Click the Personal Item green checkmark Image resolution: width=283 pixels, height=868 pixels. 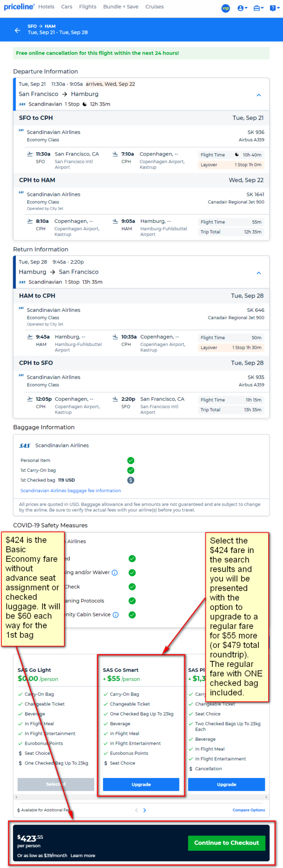click(x=131, y=460)
